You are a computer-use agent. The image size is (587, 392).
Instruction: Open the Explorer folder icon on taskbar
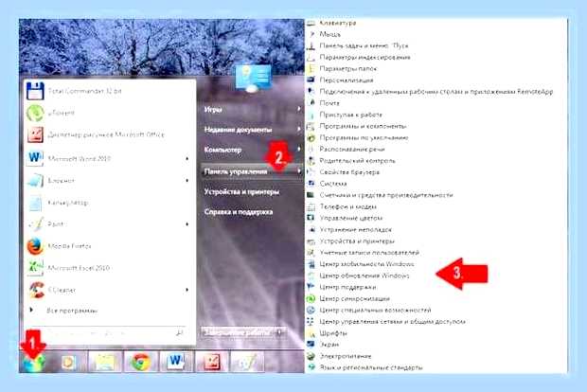coord(105,362)
